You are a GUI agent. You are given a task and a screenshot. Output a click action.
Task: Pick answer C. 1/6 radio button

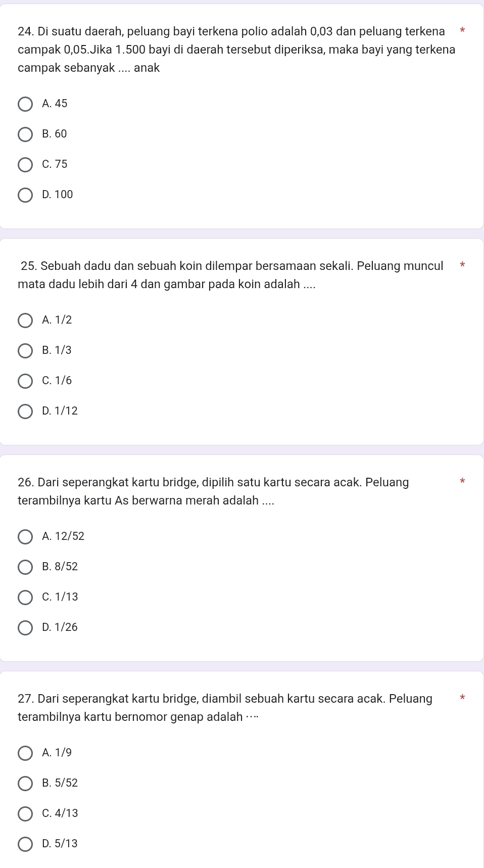click(x=25, y=381)
